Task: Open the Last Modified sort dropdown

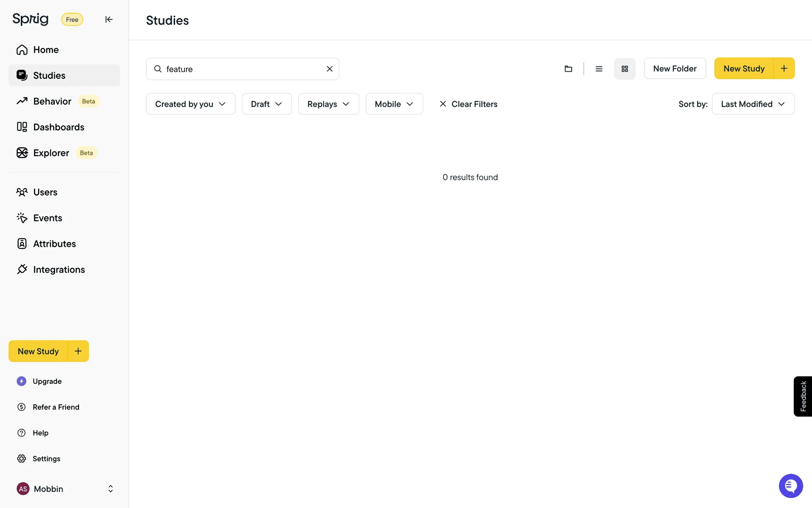Action: click(753, 104)
